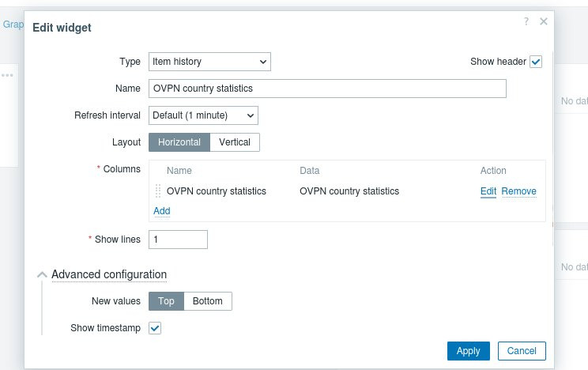Screen dimensions: 588x370
Task: Close the Edit widget dialog
Action: pos(543,22)
